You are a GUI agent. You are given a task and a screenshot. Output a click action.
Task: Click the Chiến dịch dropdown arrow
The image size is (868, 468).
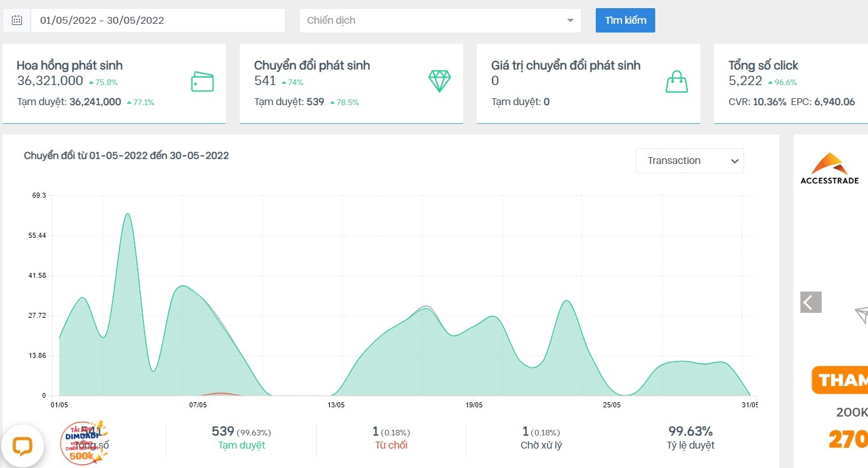(570, 21)
